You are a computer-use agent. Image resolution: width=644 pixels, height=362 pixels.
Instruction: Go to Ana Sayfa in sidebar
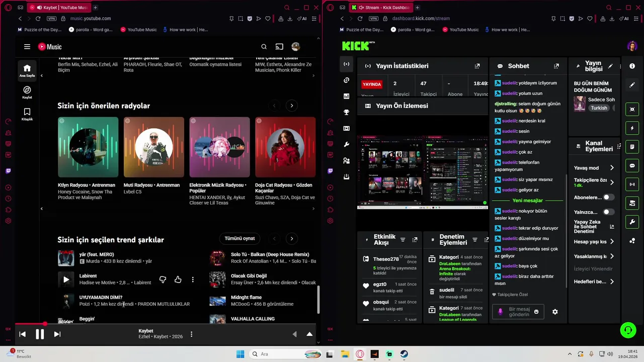pos(27,71)
